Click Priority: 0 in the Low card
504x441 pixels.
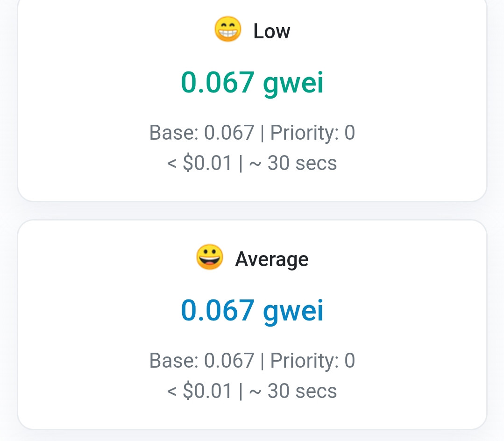[312, 132]
